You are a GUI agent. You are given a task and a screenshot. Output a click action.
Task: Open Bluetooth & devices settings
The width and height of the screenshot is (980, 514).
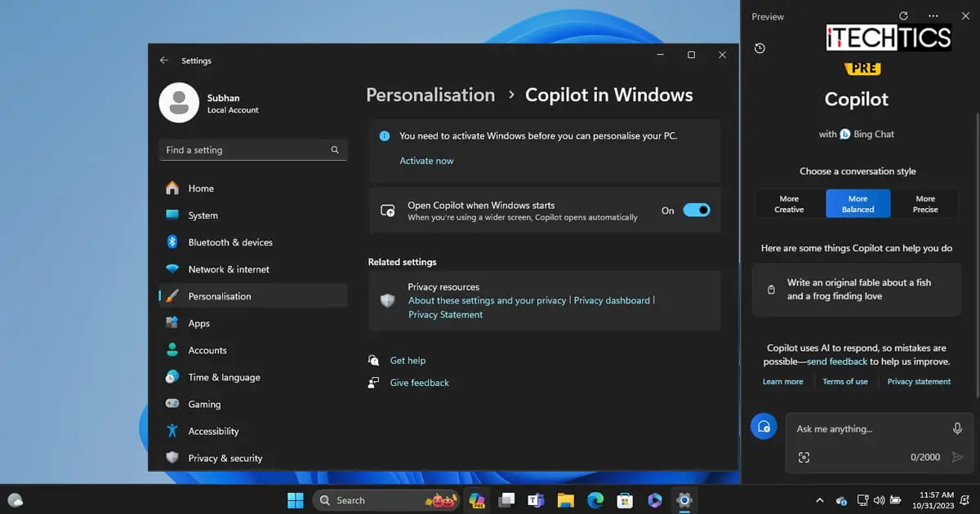253,242
